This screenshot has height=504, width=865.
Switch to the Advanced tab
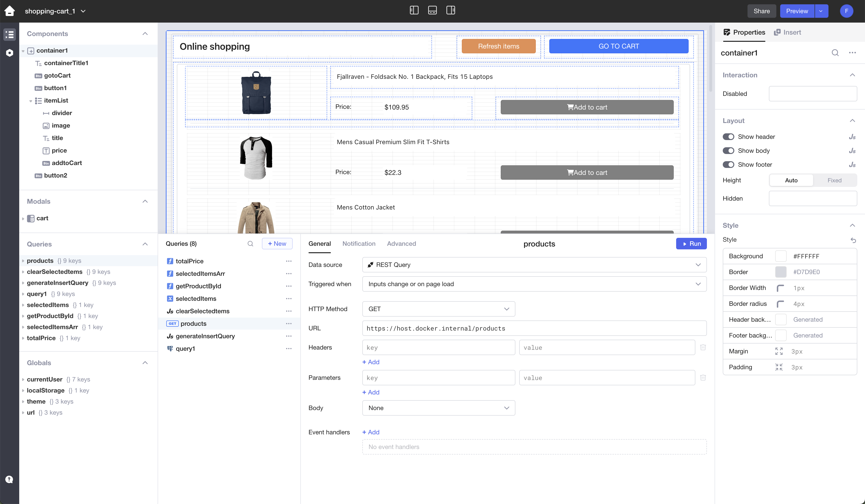pos(401,244)
